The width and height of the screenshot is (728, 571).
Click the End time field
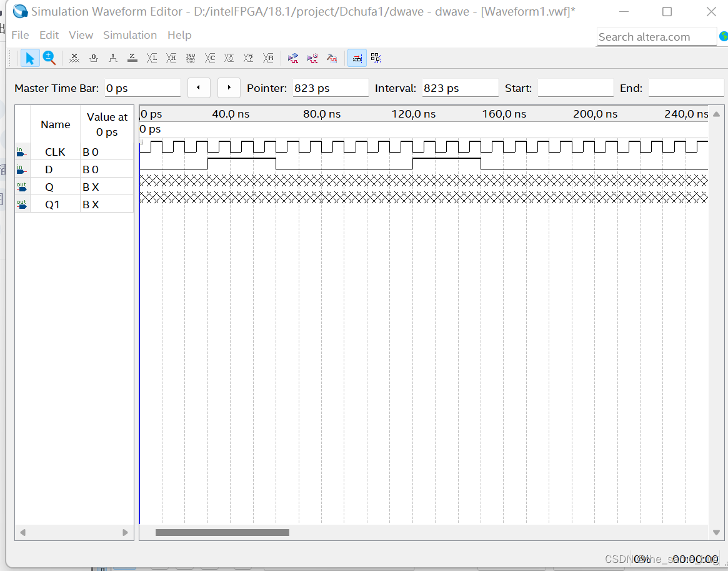[686, 88]
